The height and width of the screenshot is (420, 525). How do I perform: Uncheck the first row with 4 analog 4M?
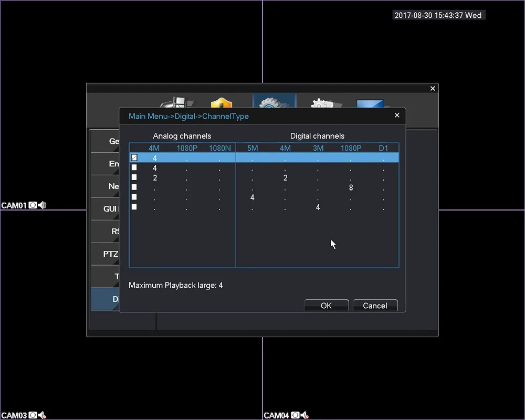click(134, 157)
